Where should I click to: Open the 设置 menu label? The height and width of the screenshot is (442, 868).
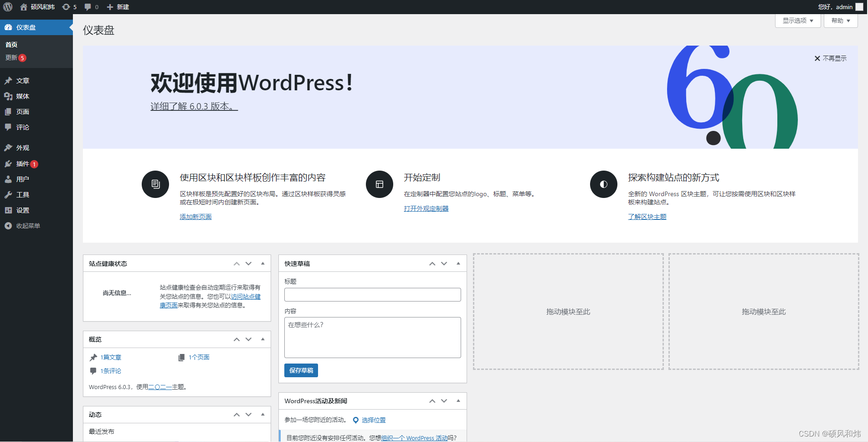(x=23, y=210)
